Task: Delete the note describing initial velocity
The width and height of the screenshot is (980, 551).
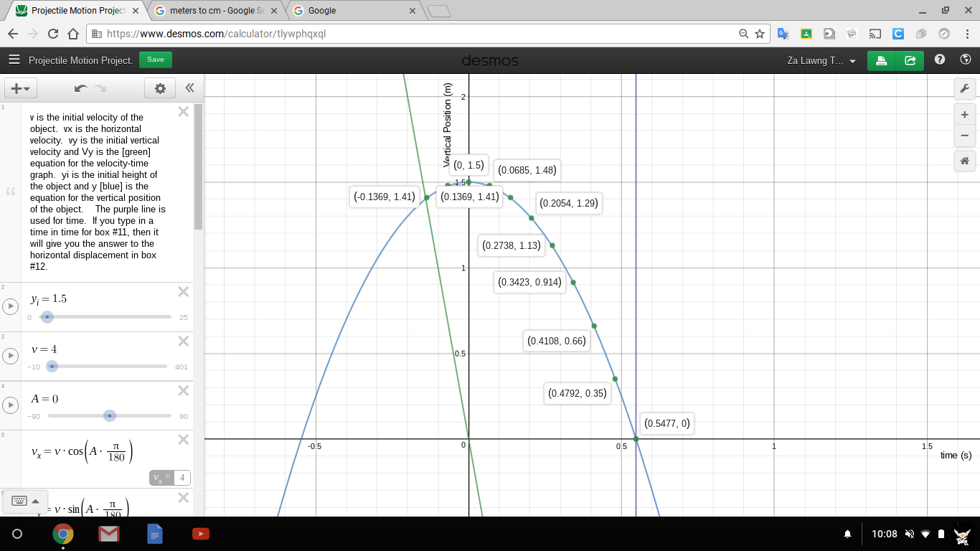Action: coord(184,111)
